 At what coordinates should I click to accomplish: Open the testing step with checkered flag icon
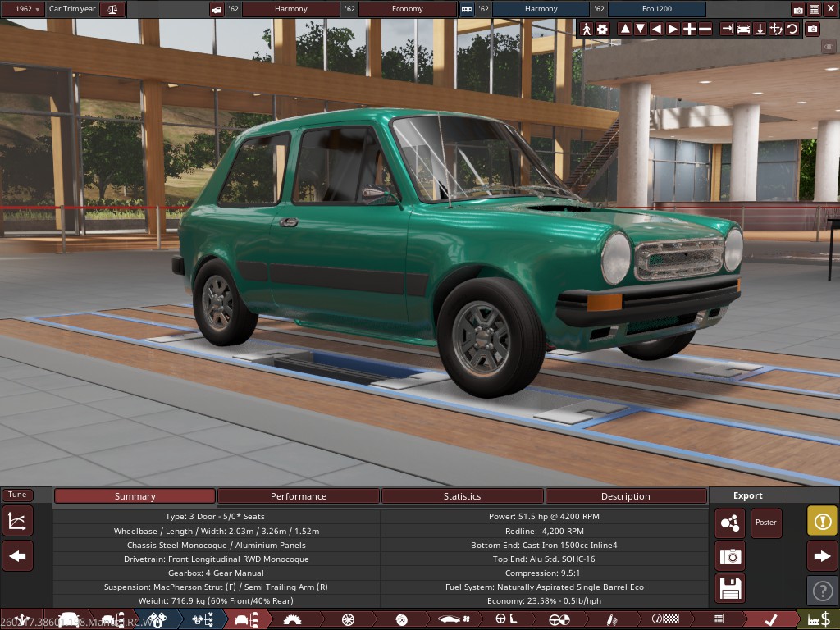point(664,620)
